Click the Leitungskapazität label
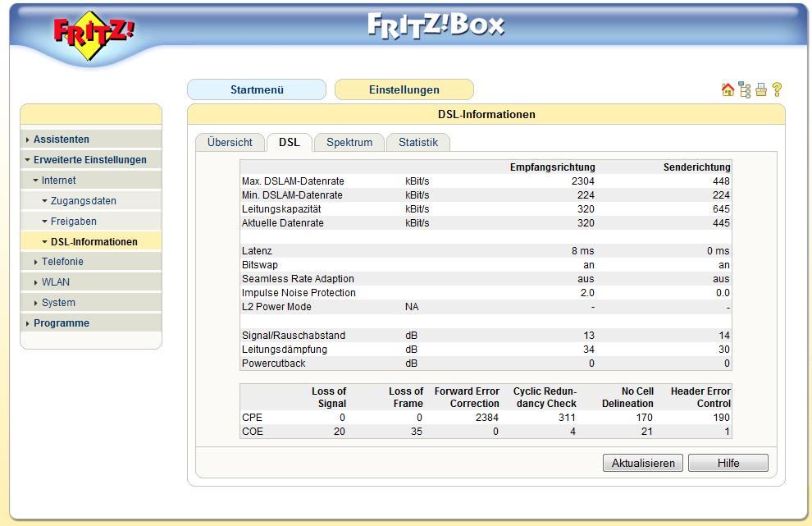Viewport: 812px width, 526px height. click(x=281, y=209)
